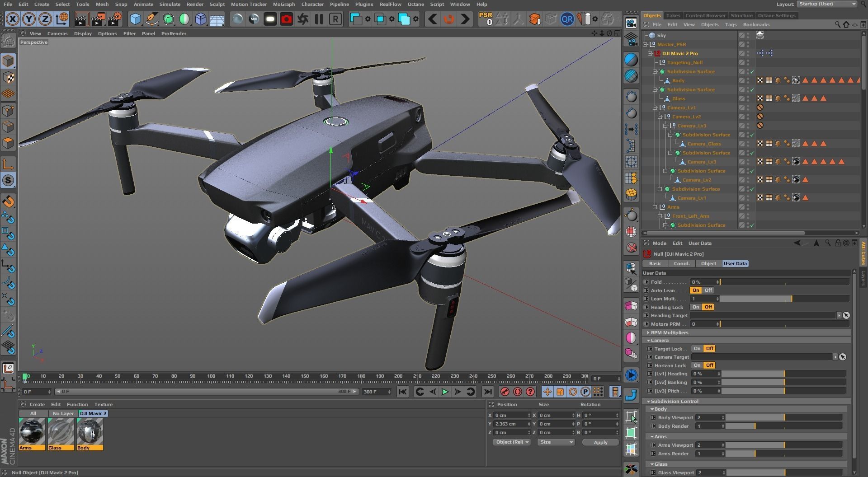
Task: Expand the RPM Multipliers group
Action: click(x=648, y=333)
